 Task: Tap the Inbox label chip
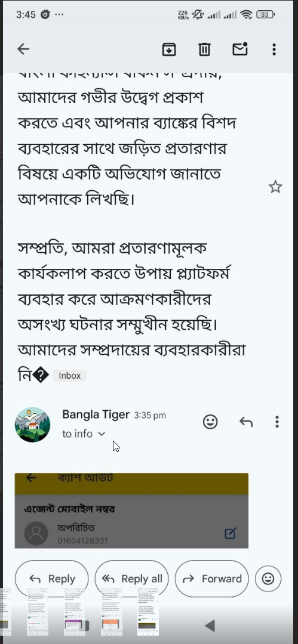tap(69, 376)
